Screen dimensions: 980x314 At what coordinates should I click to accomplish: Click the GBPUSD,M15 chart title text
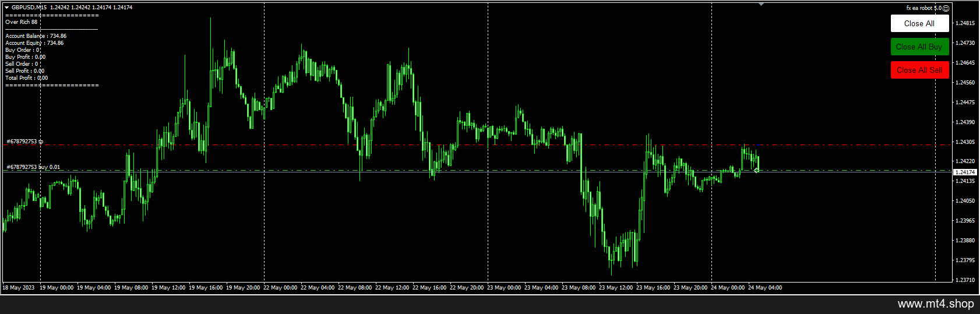29,8
